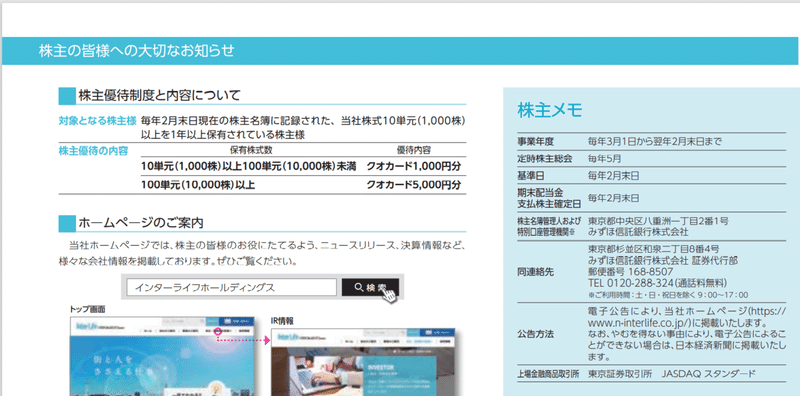Click the TEL 0120-288-324 phone number
This screenshot has height=396, width=800.
pos(632,283)
